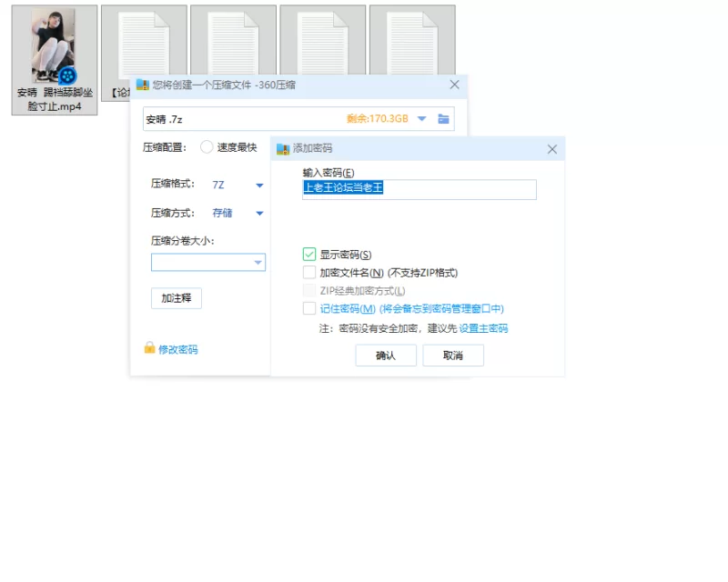Tick the 记住密码 checkbox
The height and width of the screenshot is (582, 728).
click(x=309, y=308)
